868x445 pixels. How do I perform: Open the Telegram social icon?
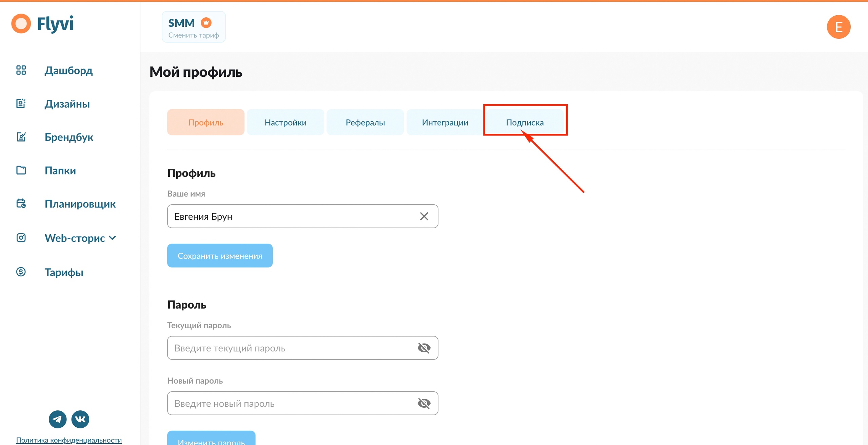point(58,419)
